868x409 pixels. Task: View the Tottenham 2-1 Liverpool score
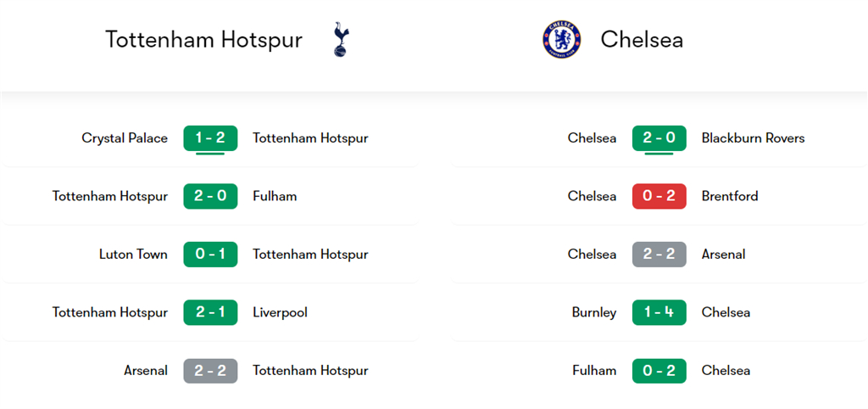(x=210, y=312)
